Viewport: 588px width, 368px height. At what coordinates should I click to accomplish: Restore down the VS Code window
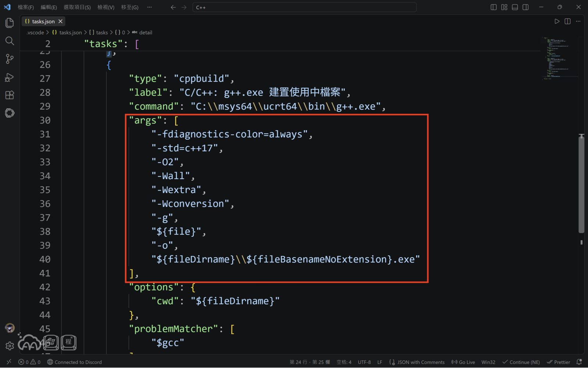560,7
